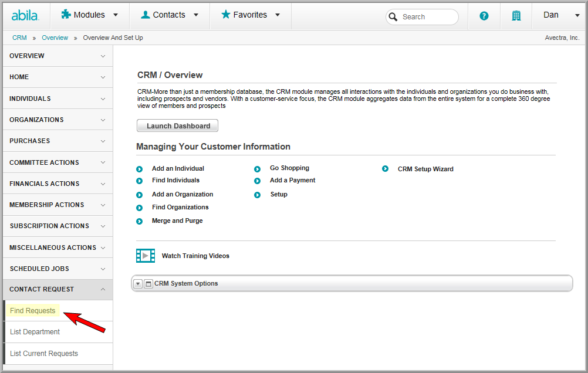The width and height of the screenshot is (588, 373).
Task: Click the training videos film icon
Action: click(146, 256)
